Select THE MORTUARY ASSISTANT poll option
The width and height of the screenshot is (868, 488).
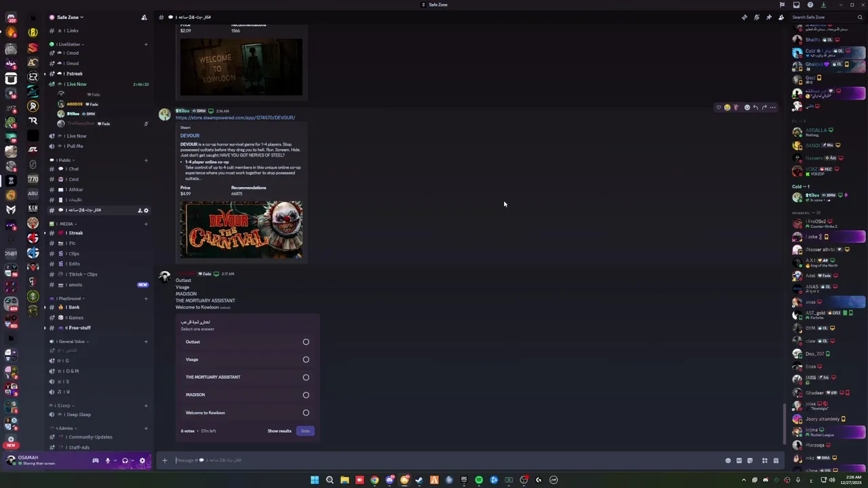coord(247,377)
